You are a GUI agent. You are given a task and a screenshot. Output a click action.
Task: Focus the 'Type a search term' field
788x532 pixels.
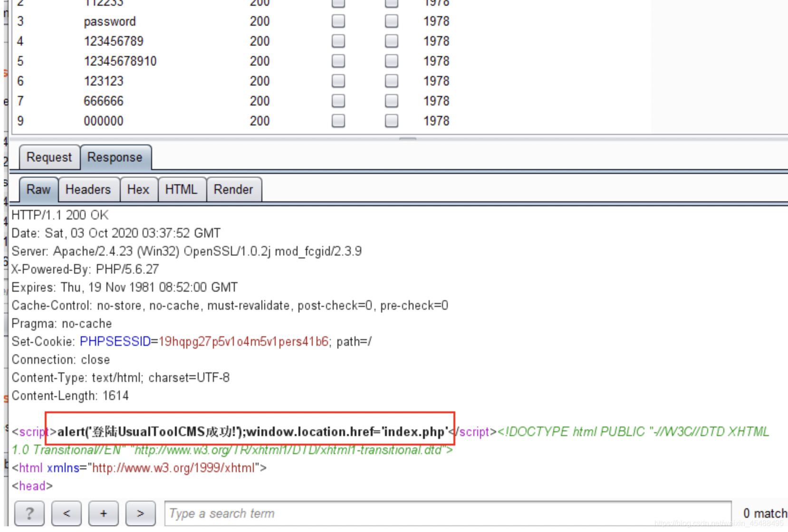tap(448, 513)
